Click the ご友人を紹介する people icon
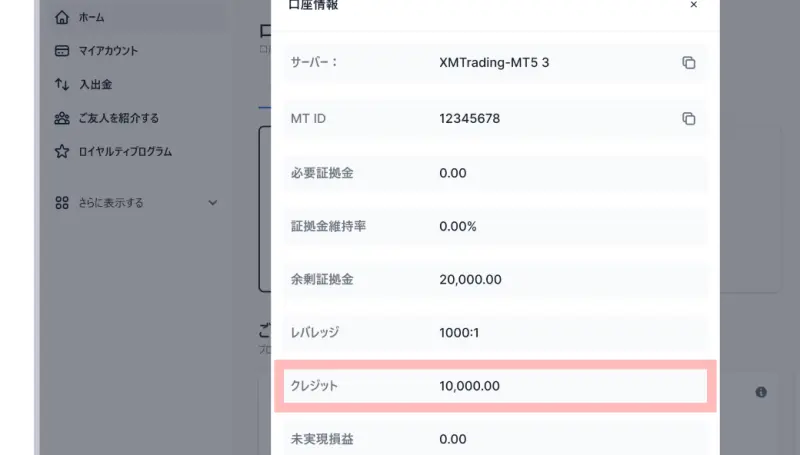The image size is (800, 455). click(x=62, y=118)
